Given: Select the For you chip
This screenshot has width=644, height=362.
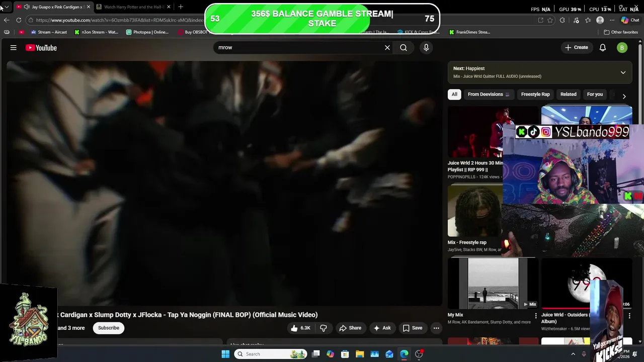Looking at the screenshot, I should point(595,95).
